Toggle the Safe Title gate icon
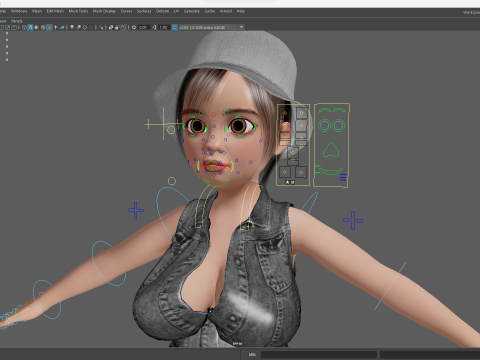480x360 pixels. 14,27
